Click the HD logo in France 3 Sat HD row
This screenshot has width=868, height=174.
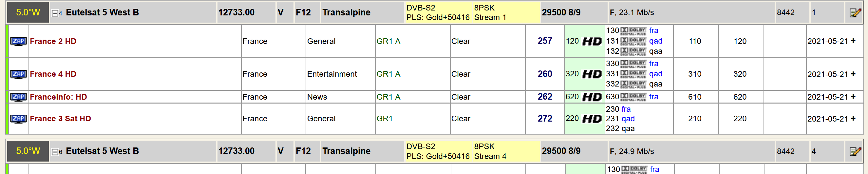592,119
